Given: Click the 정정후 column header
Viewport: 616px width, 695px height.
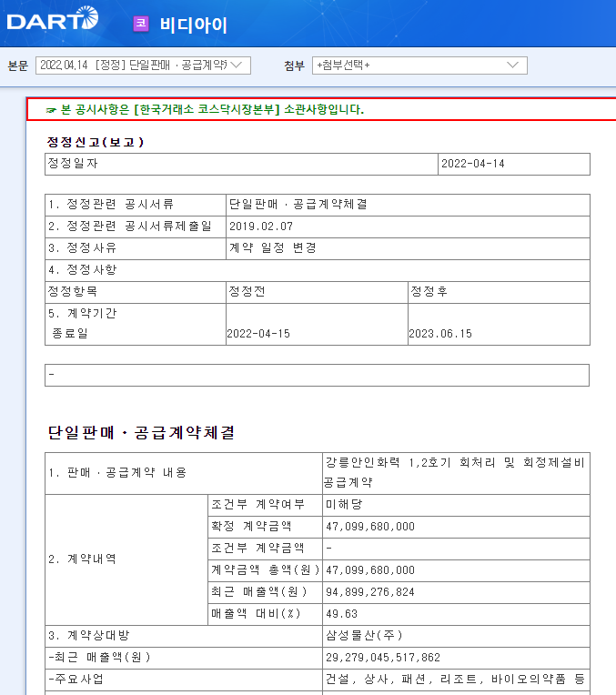Looking at the screenshot, I should pyautogui.click(x=429, y=291).
